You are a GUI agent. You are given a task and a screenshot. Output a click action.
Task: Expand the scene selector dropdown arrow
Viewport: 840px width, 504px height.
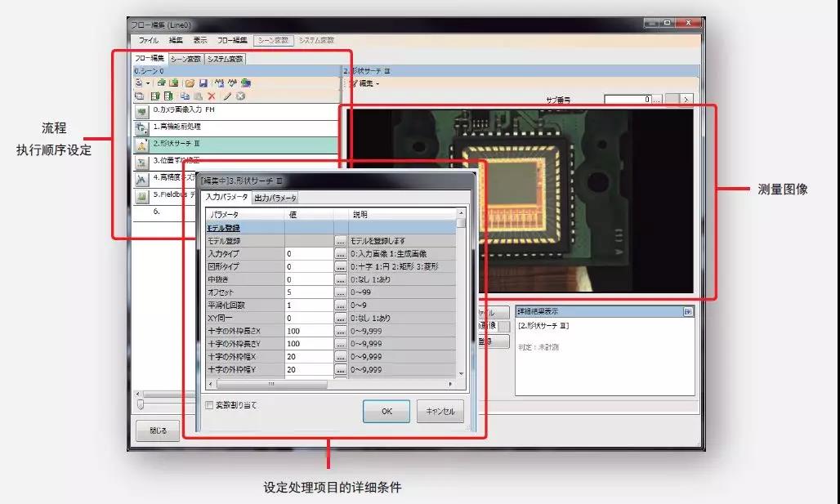[x=149, y=83]
